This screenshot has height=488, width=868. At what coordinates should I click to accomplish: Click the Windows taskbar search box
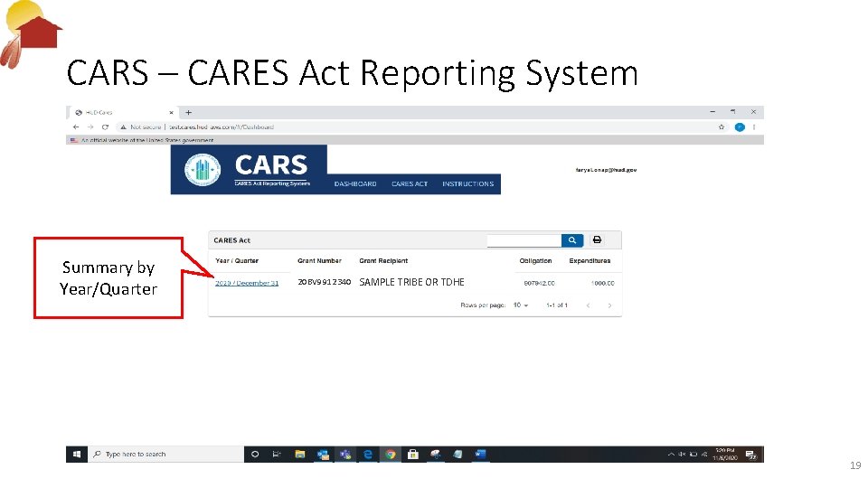(165, 455)
